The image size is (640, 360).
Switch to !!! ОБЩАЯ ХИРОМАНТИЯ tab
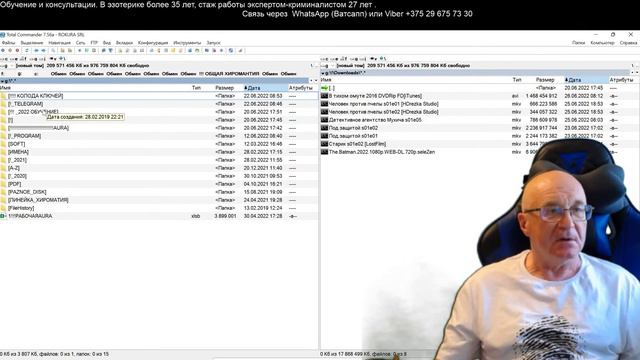(x=229, y=74)
